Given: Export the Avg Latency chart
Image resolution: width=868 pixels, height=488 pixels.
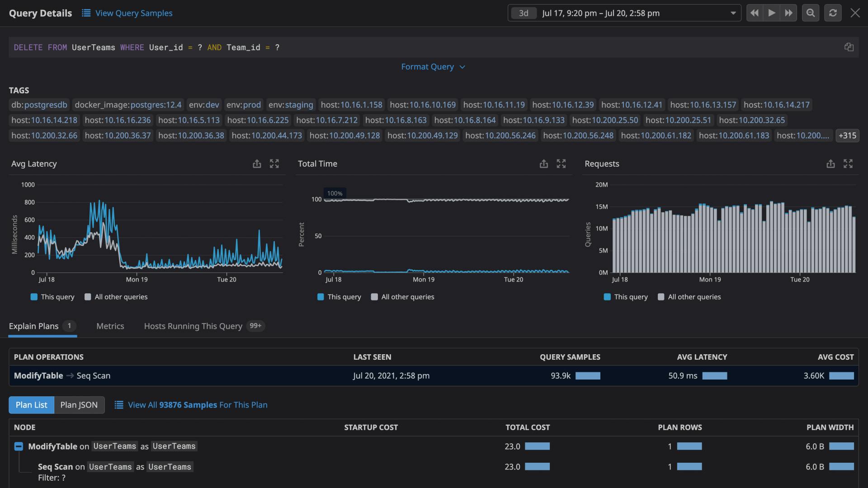Looking at the screenshot, I should 257,164.
